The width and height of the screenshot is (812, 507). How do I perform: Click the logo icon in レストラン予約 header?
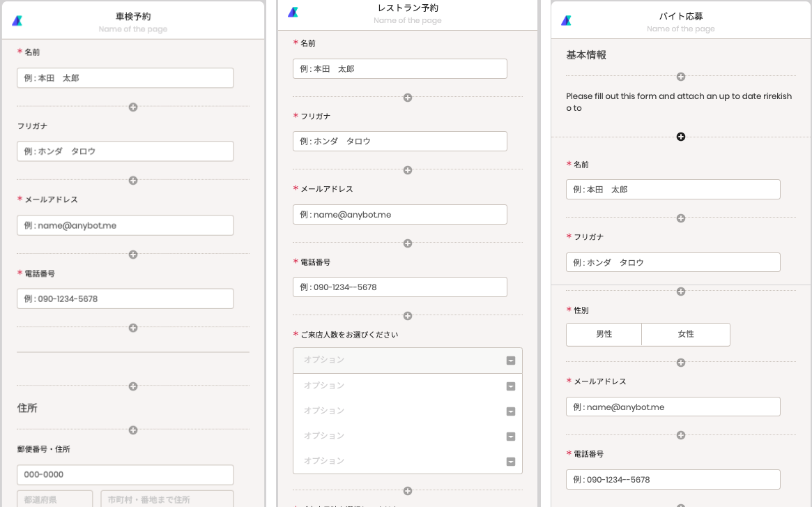pyautogui.click(x=293, y=12)
